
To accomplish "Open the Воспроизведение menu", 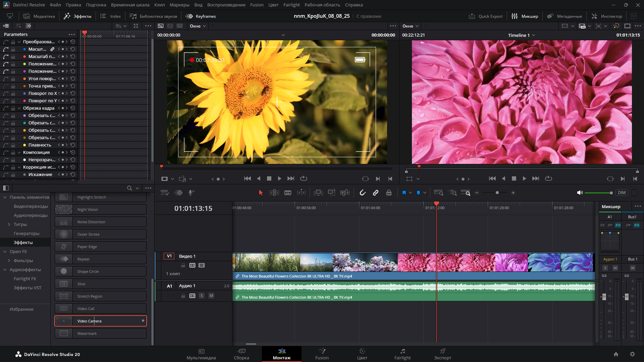I will [226, 5].
